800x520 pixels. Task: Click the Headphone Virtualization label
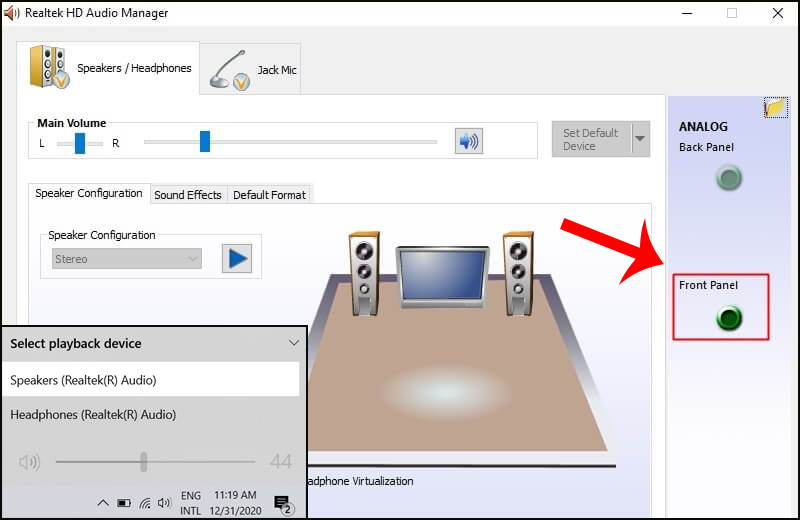(x=361, y=481)
